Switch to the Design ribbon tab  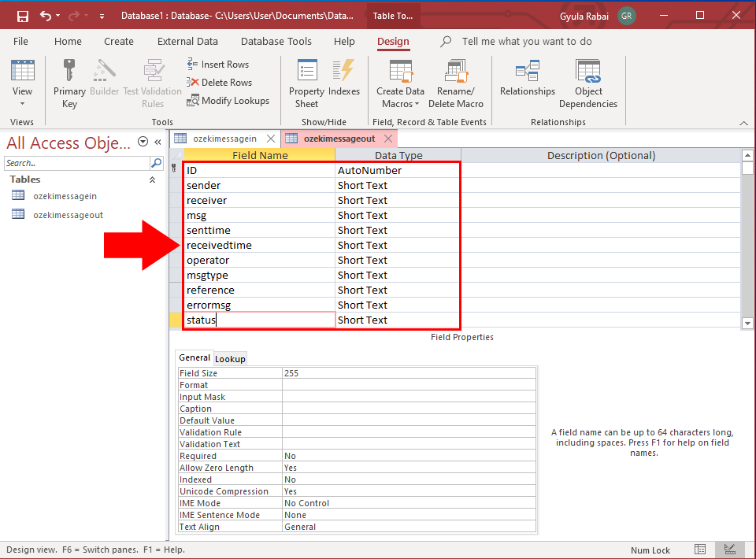[393, 41]
